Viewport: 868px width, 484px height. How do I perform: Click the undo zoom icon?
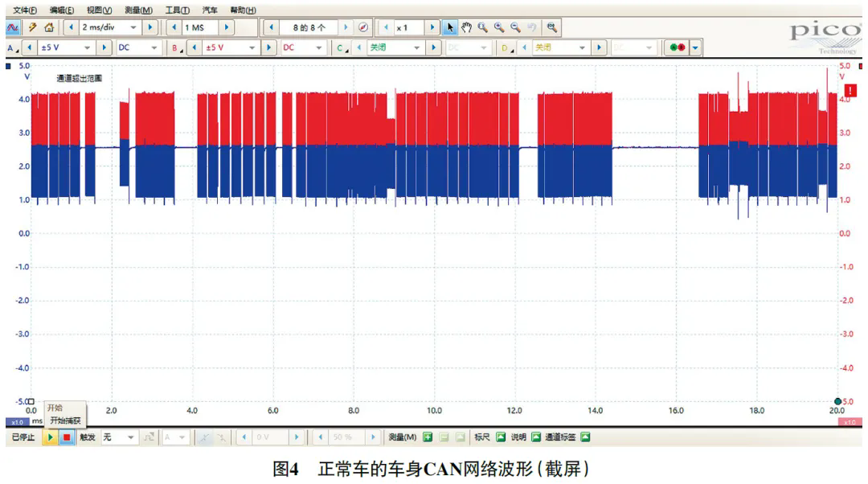[x=532, y=27]
